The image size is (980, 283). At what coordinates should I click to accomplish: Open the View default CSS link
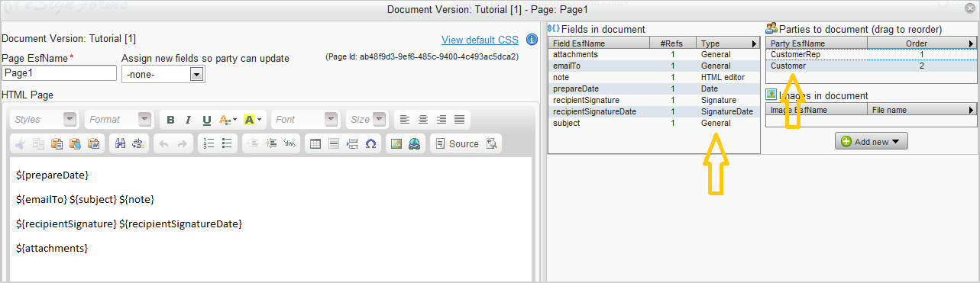[480, 40]
